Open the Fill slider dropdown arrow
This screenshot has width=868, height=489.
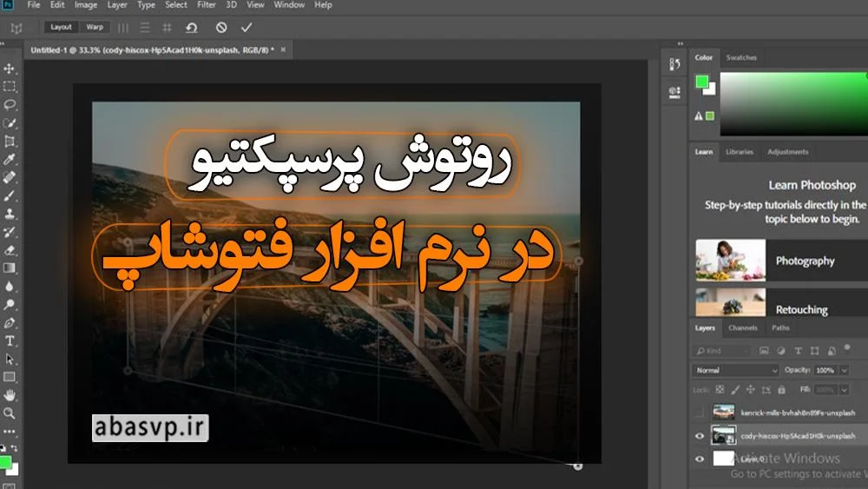(845, 390)
